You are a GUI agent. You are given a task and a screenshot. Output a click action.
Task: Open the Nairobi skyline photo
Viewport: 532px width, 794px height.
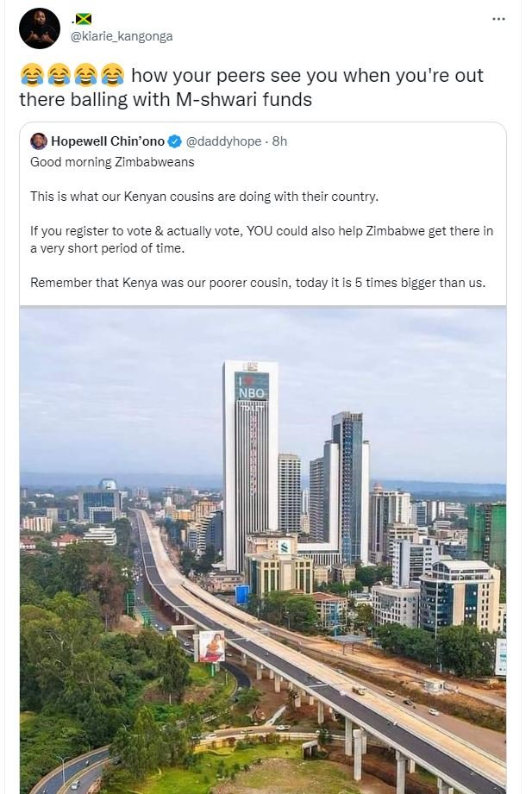[x=263, y=552]
